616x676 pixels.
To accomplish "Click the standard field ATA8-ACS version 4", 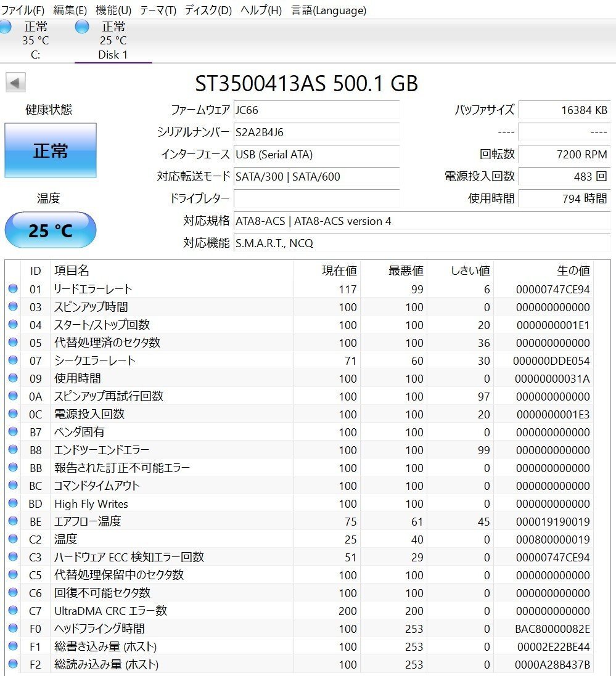I will coord(421,221).
